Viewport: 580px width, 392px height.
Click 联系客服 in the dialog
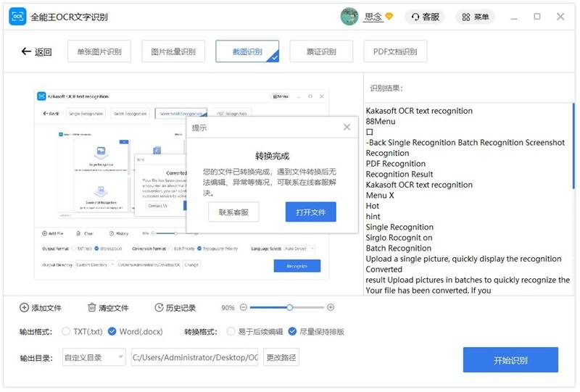233,212
